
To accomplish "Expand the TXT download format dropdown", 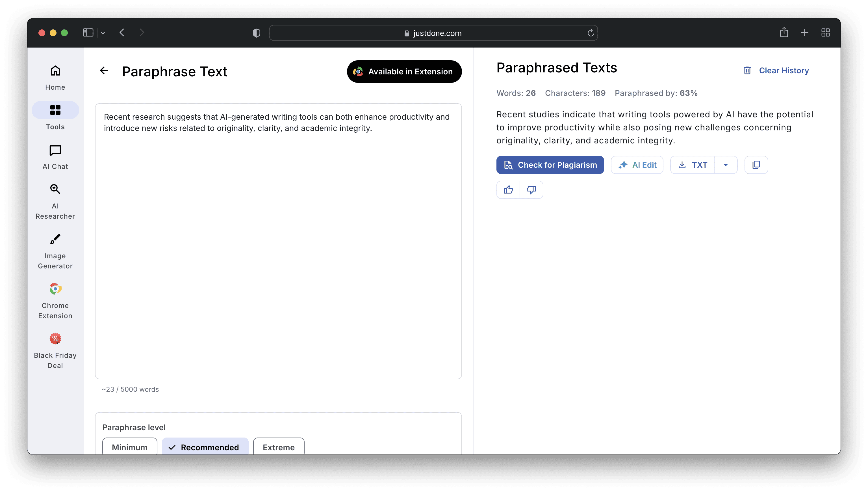I will (726, 165).
